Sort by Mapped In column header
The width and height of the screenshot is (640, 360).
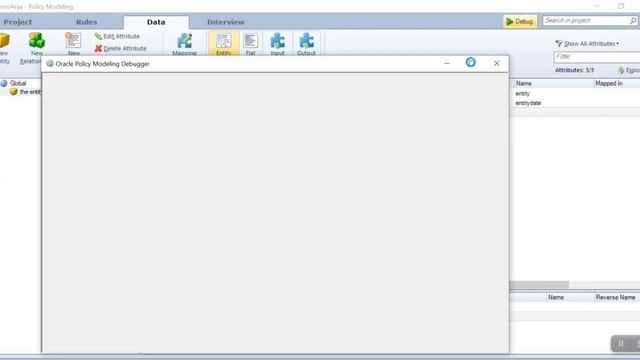[609, 83]
